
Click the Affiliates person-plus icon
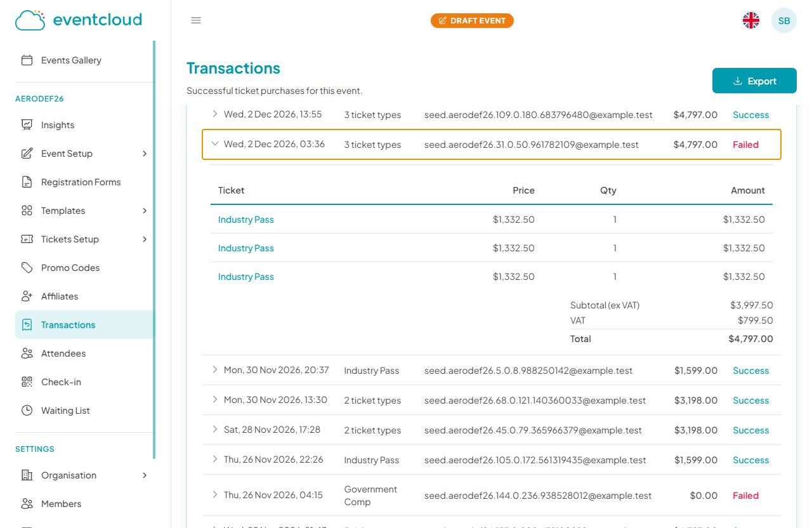pyautogui.click(x=27, y=296)
